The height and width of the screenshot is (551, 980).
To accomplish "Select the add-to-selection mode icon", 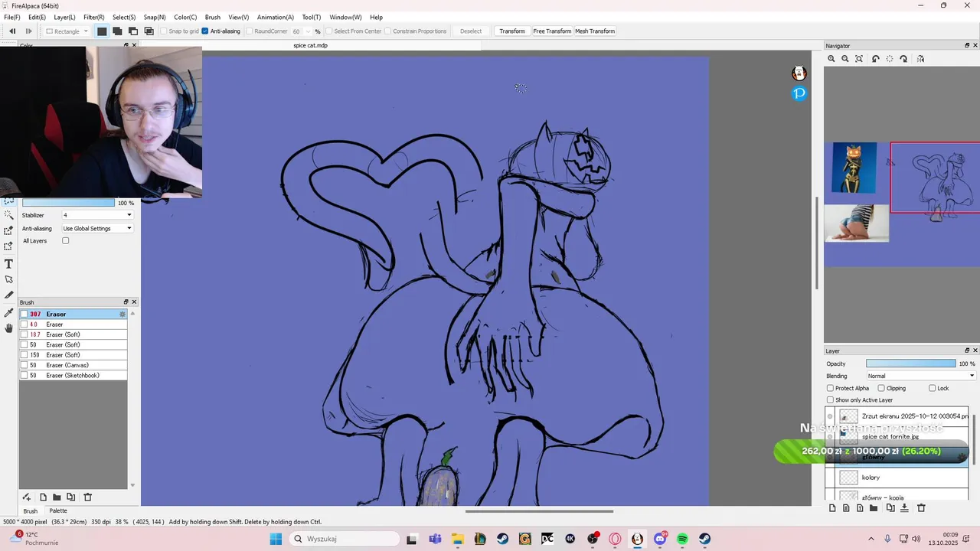I will (117, 31).
